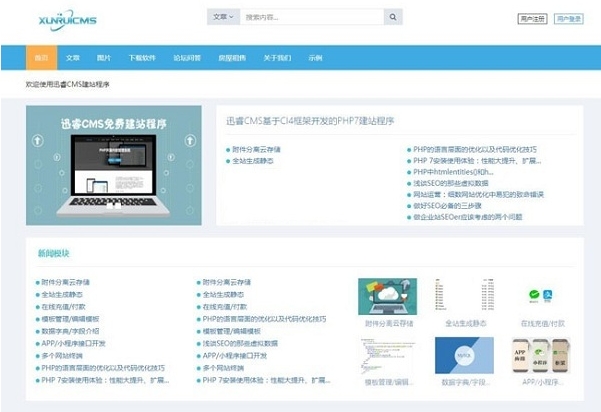Open the 在线充值/付款 WeChat Alipay thumbnail
Screen dimensions: 601x412
(541, 295)
